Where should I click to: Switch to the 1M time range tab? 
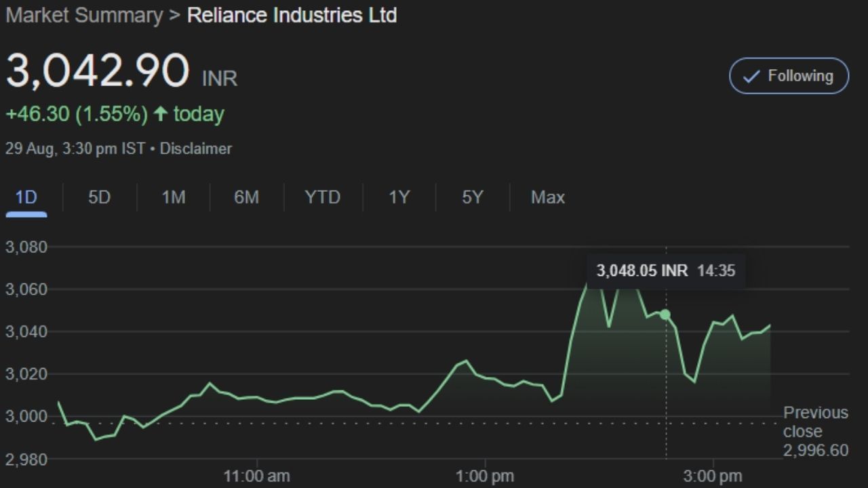pos(173,197)
